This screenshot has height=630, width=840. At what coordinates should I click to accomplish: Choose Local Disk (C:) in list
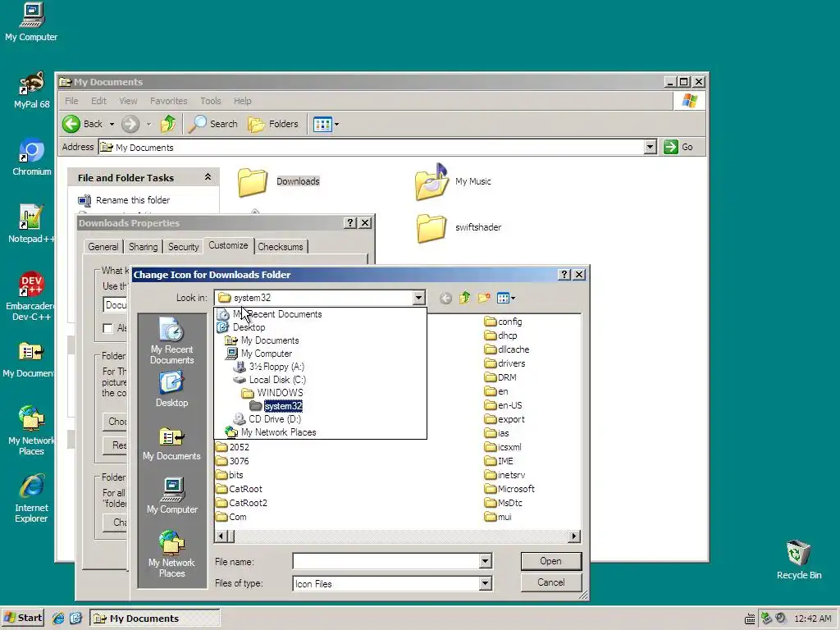tap(269, 380)
